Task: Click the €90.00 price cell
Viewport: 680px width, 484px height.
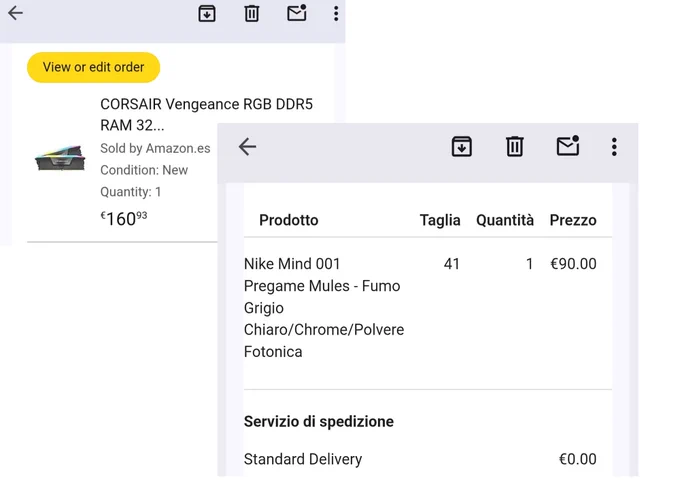Action: 573,264
